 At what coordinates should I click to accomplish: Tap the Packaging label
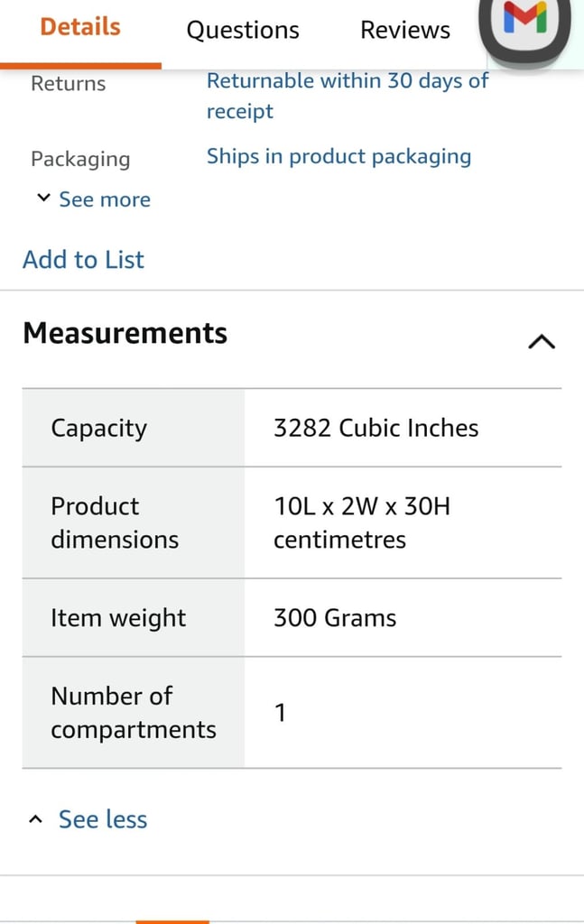coord(80,159)
